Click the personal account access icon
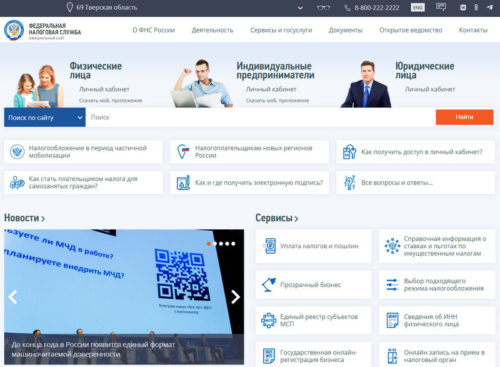This screenshot has height=367, width=500. (x=349, y=152)
